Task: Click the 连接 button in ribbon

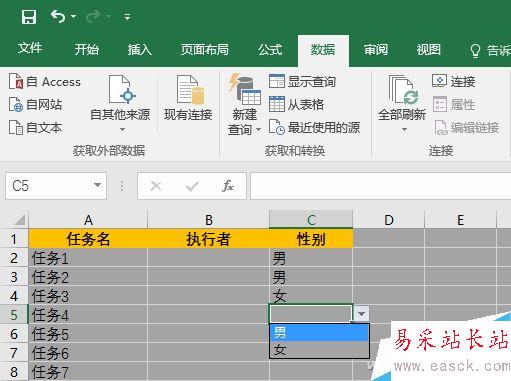Action: pyautogui.click(x=453, y=81)
